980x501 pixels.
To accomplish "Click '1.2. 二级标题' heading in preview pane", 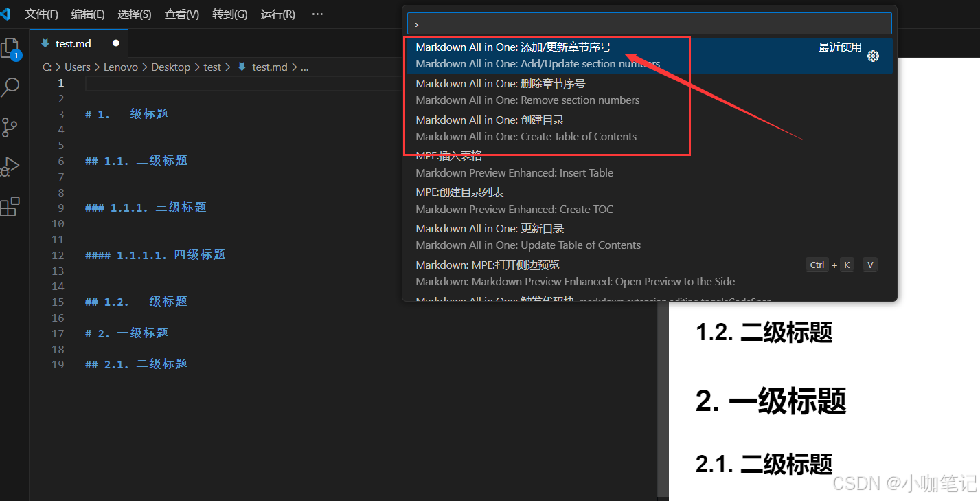I will (x=764, y=333).
